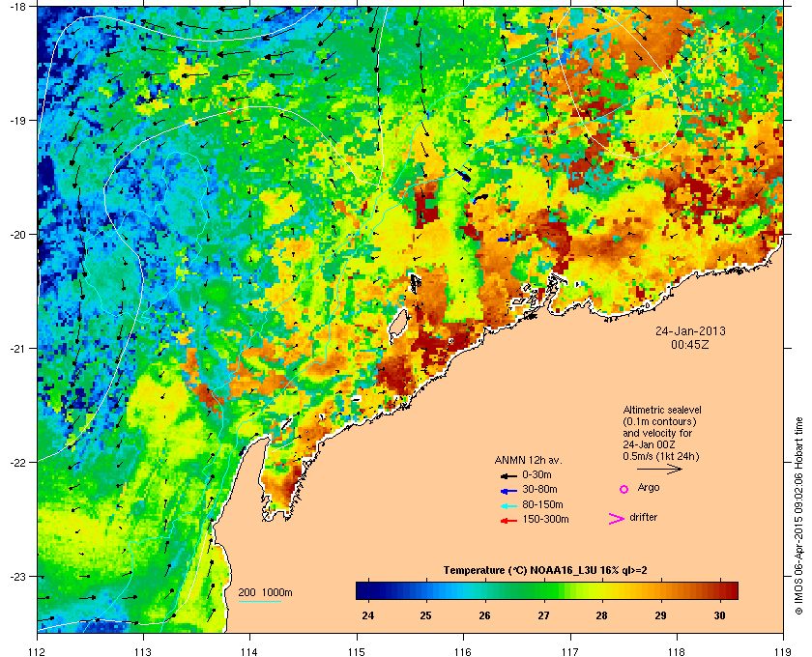812x657 pixels.
Task: Click the latitude axis label -22
Action: pos(18,463)
